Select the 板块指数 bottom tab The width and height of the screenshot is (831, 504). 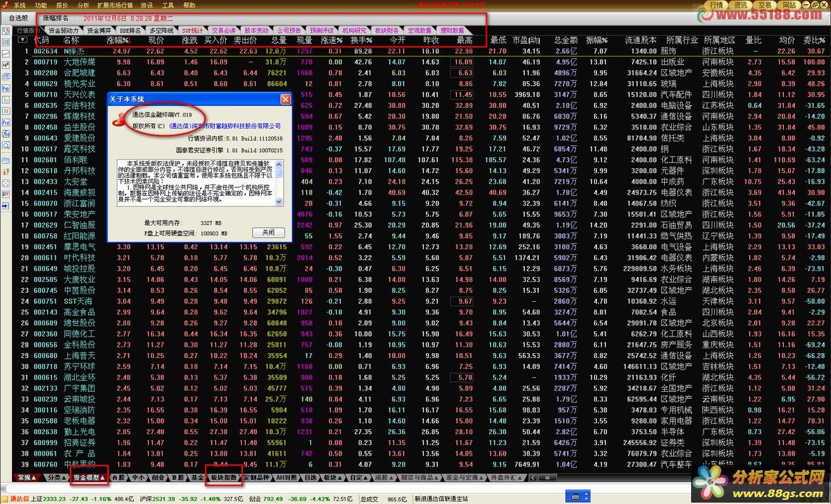point(223,478)
